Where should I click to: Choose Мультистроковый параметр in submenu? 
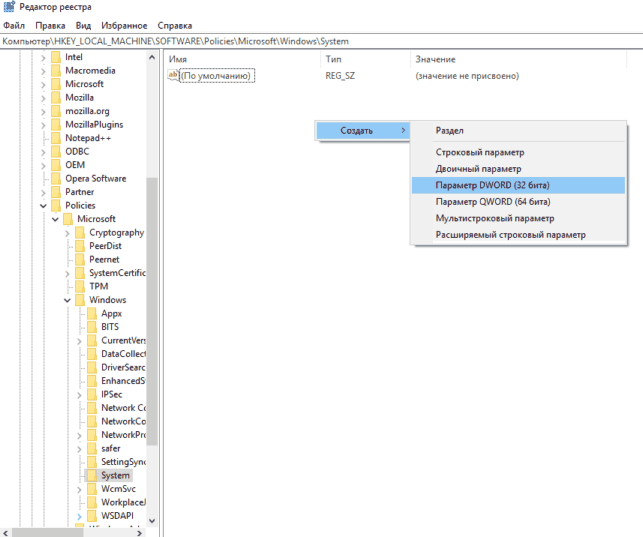click(518, 218)
